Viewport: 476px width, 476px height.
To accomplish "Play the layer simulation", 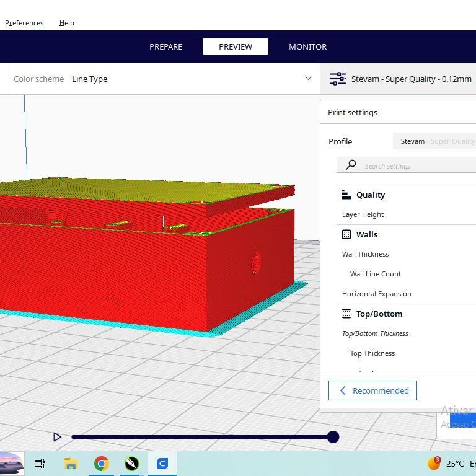I will click(x=57, y=437).
